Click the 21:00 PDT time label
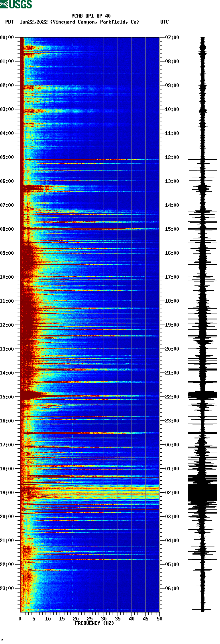 [7, 541]
